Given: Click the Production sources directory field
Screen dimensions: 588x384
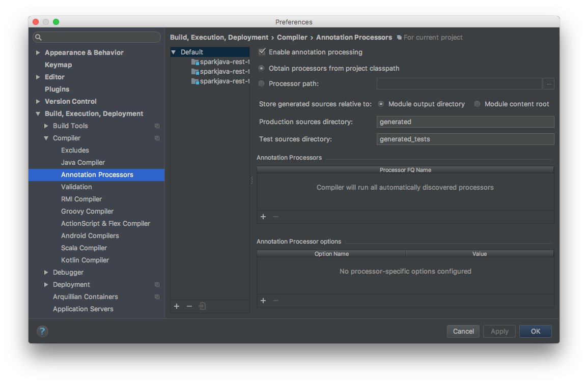Looking at the screenshot, I should 465,122.
